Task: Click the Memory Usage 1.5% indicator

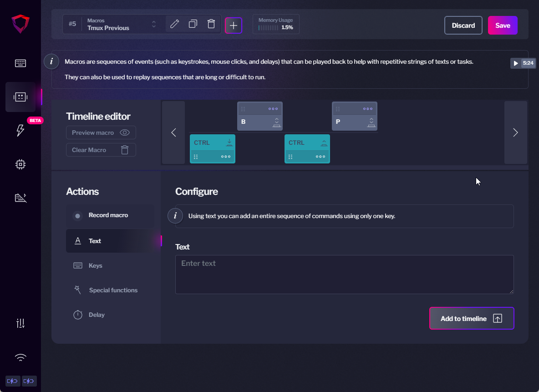Action: (x=276, y=24)
